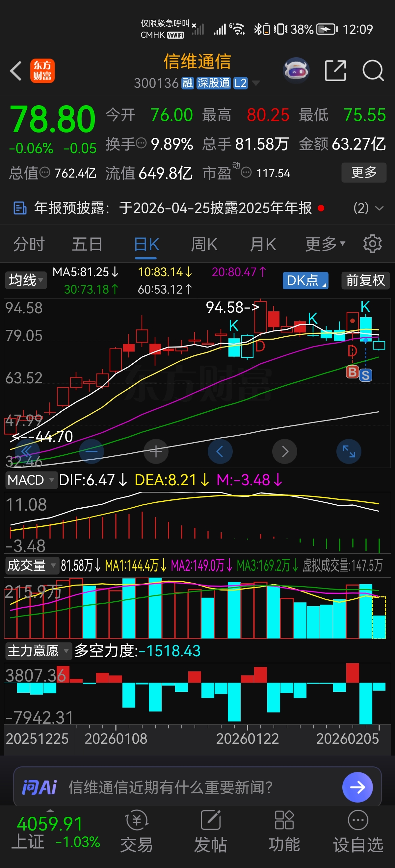Open chart settings gear icon
This screenshot has height=868, width=395.
tap(372, 244)
